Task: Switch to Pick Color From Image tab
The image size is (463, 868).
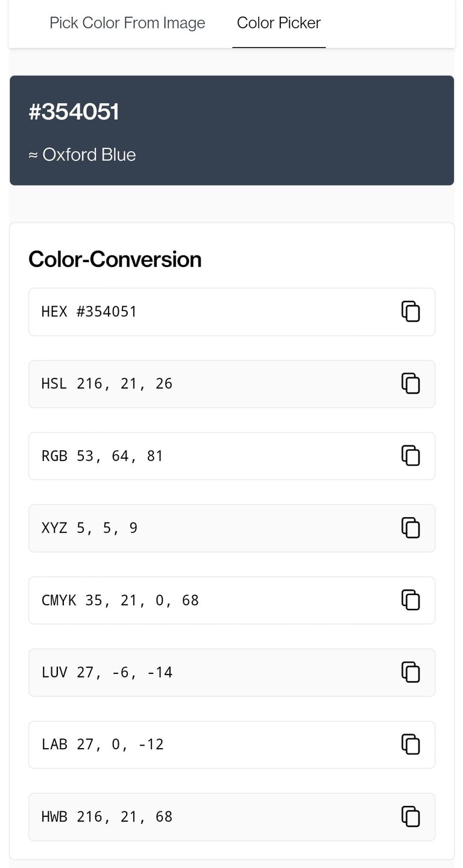Action: click(x=127, y=23)
